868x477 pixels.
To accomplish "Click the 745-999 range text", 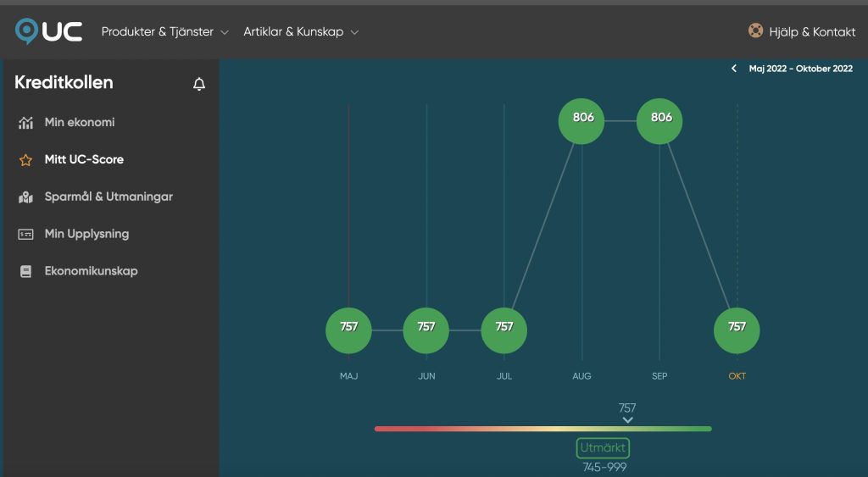I will coord(604,468).
